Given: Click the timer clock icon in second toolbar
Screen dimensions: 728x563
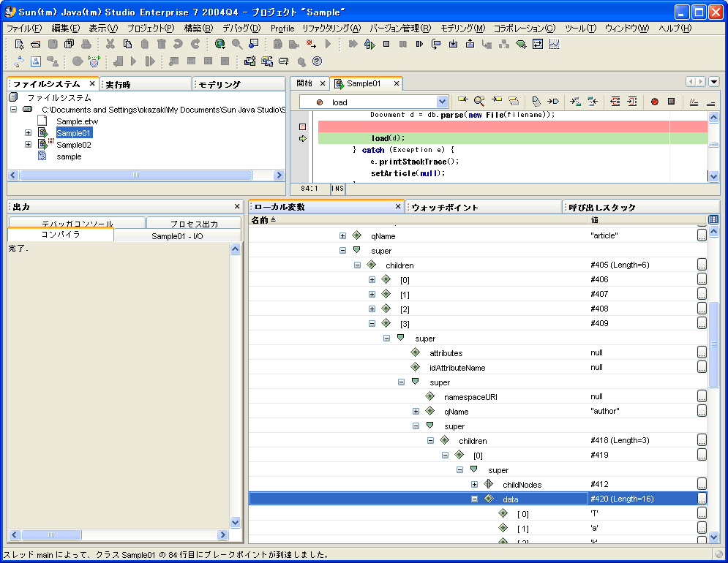Looking at the screenshot, I should pyautogui.click(x=94, y=61).
